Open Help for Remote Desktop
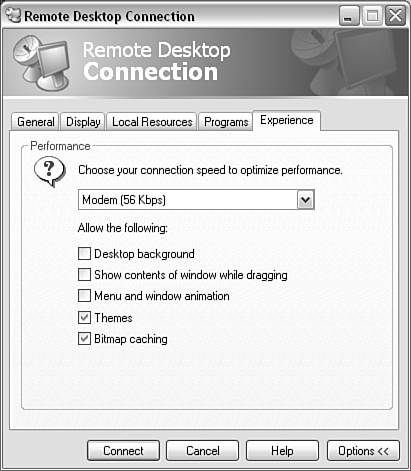The width and height of the screenshot is (411, 471). tap(282, 451)
